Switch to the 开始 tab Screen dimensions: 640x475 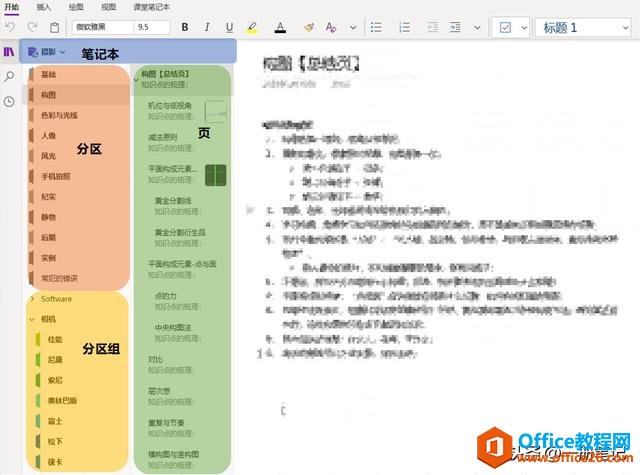pyautogui.click(x=12, y=7)
